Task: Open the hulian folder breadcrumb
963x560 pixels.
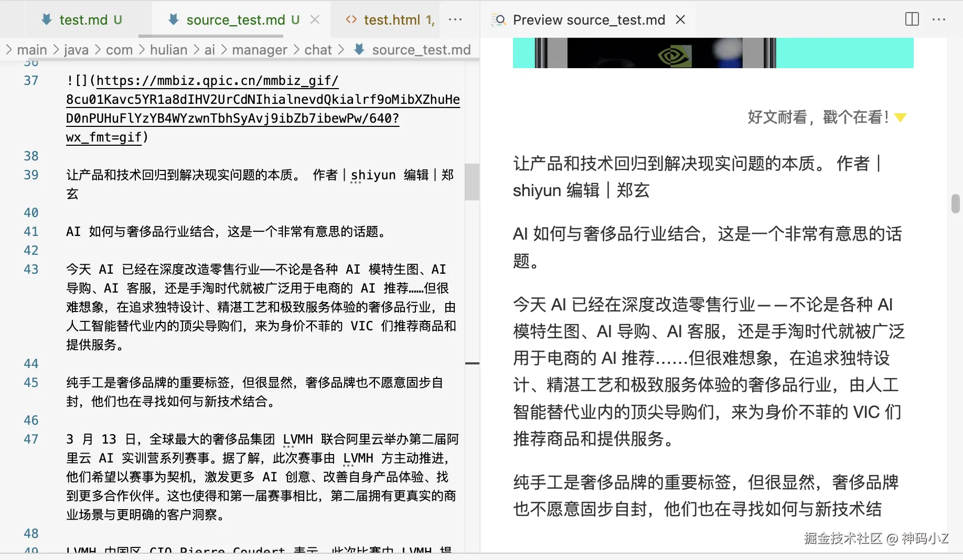Action: (168, 50)
